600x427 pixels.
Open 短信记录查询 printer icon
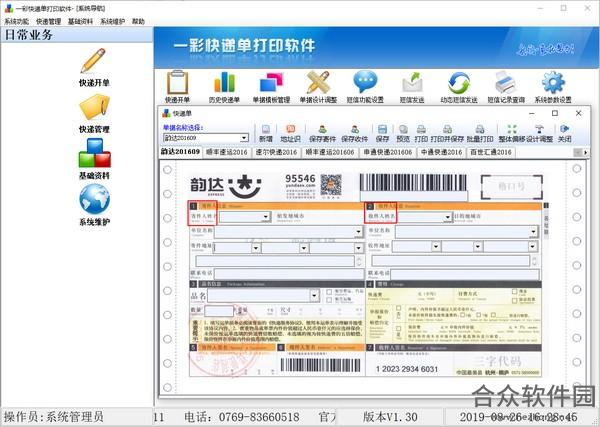click(506, 82)
